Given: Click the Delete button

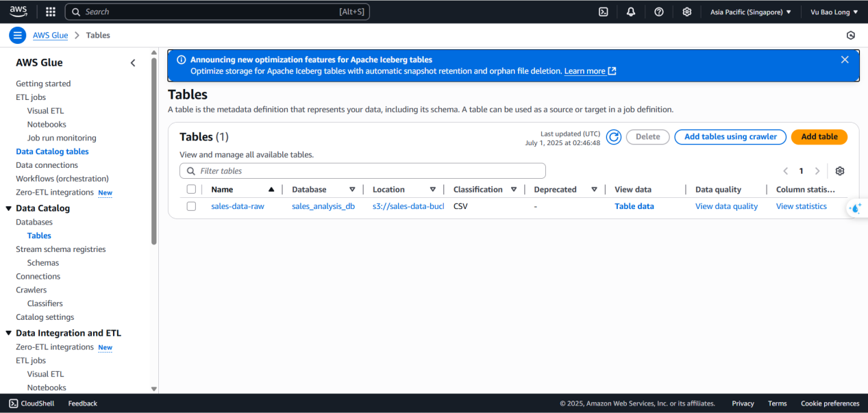Looking at the screenshot, I should point(648,137).
